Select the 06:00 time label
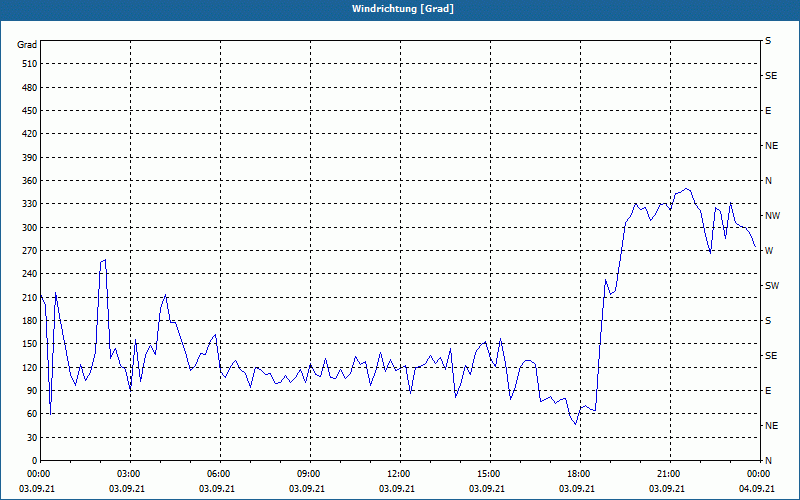Image resolution: width=800 pixels, height=500 pixels. pyautogui.click(x=220, y=473)
